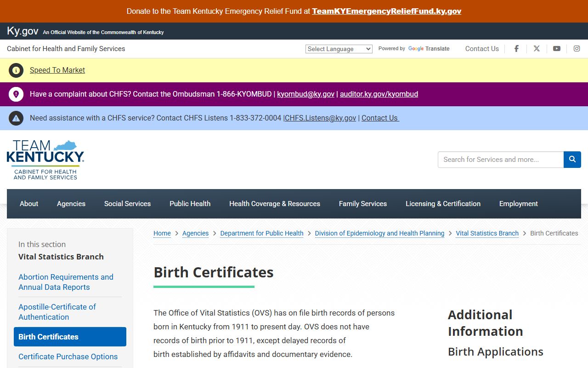Click the Team Kentucky CHFS logo
Screen dimensions: 588x368
tap(45, 160)
